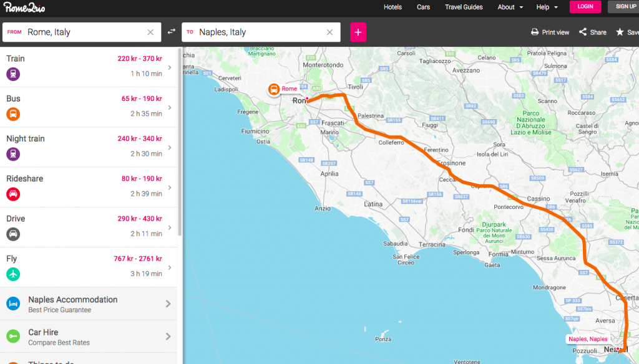Click the Cassino label on the map

point(539,199)
